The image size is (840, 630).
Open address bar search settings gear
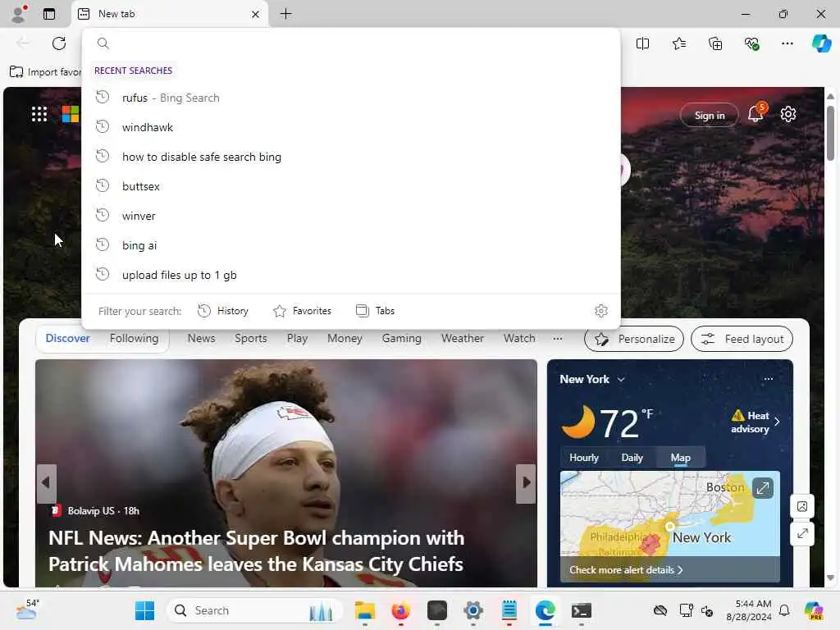click(x=601, y=311)
